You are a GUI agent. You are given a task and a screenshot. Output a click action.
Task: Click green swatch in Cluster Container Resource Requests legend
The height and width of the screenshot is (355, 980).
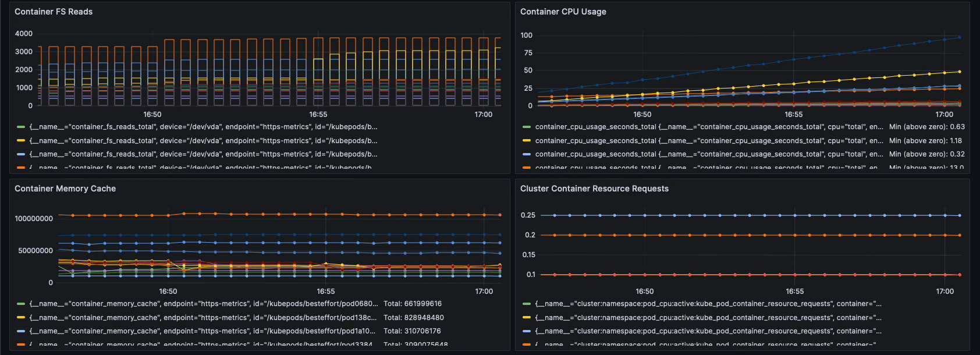pos(527,304)
